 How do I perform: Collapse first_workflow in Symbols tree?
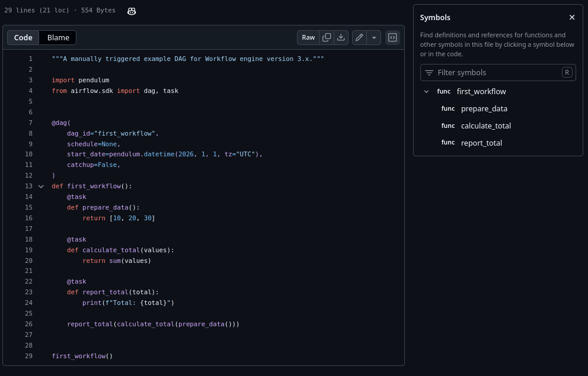point(426,91)
